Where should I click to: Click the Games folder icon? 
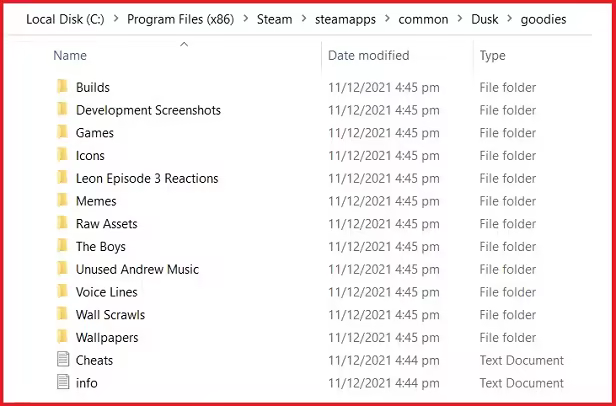point(62,133)
